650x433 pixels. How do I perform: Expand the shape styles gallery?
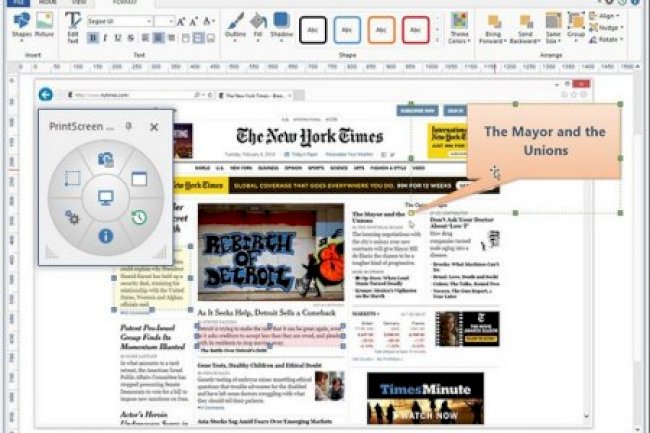tap(437, 40)
